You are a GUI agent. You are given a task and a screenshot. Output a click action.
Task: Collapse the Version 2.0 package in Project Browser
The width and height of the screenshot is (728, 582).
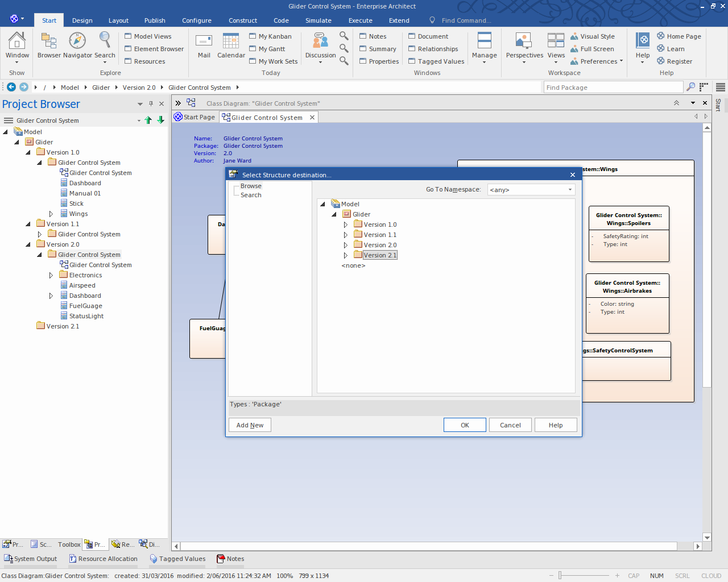(28, 244)
